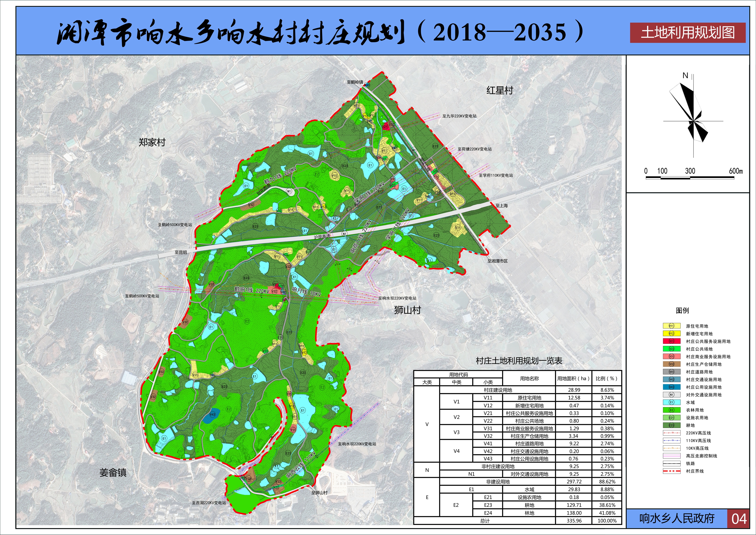Viewport: 756px width, 535px height.
Task: Click the 响西云线 110KV power line label
Action: (x=301, y=465)
